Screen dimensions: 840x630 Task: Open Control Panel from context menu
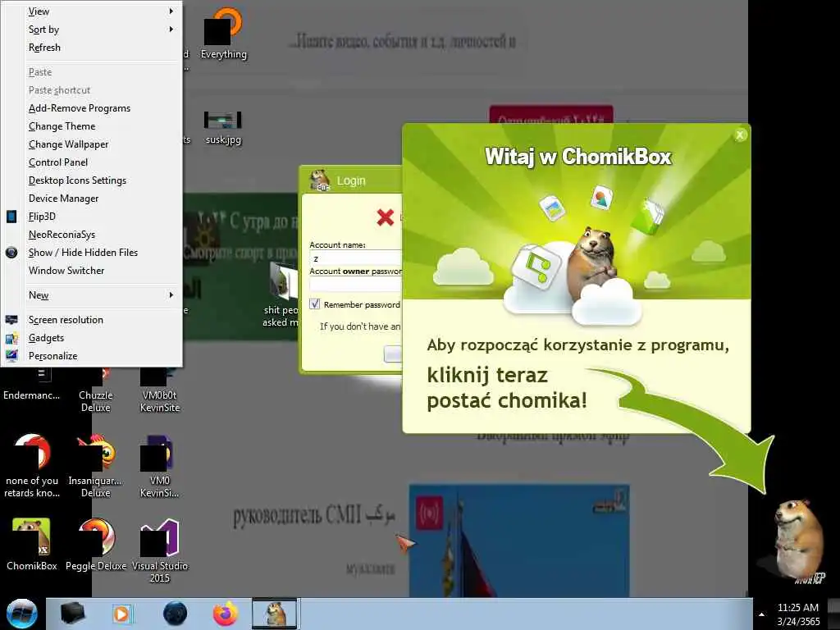pyautogui.click(x=92, y=162)
